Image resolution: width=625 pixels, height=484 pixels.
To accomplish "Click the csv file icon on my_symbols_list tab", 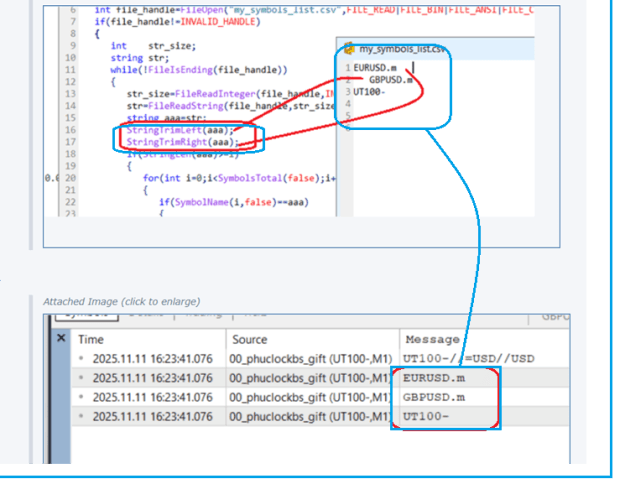I will coord(350,49).
